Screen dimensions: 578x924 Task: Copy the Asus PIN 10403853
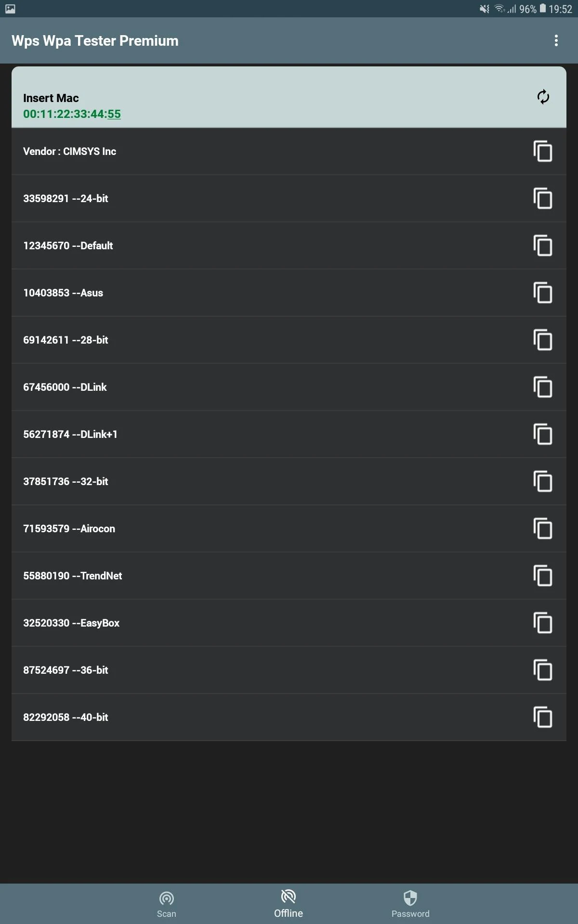point(543,293)
